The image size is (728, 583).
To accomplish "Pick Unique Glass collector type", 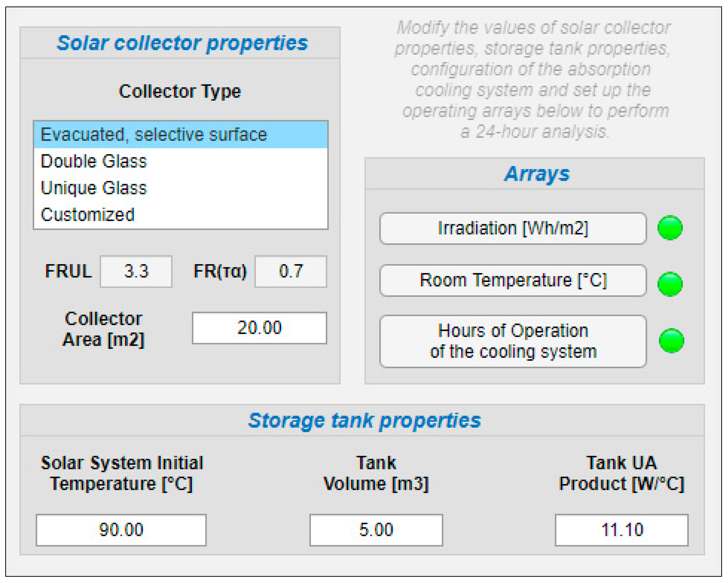I will coord(181,188).
